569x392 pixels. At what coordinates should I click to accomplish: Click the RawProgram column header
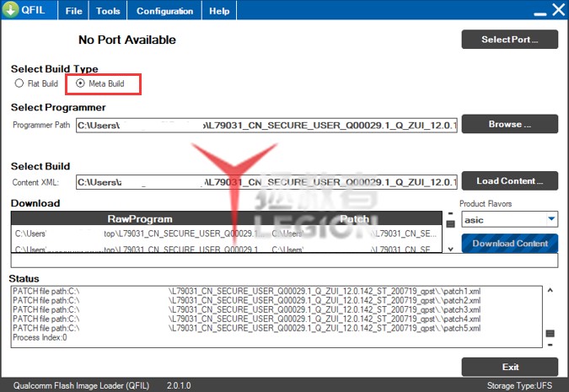[x=140, y=219]
